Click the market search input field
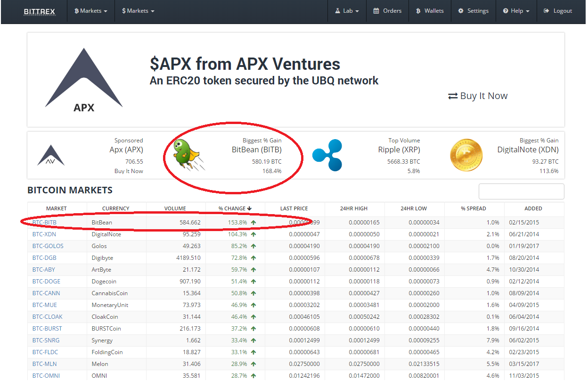Image resolution: width=588 pixels, height=390 pixels. tap(522, 191)
